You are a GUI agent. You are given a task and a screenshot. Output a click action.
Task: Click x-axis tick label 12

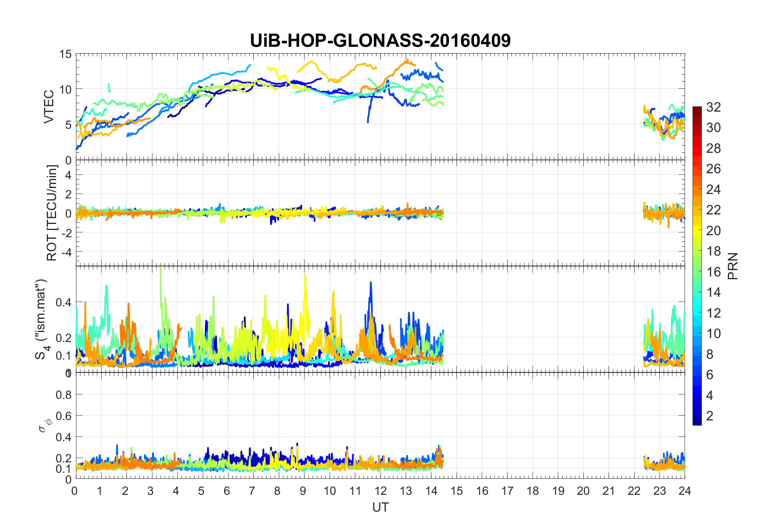380,491
